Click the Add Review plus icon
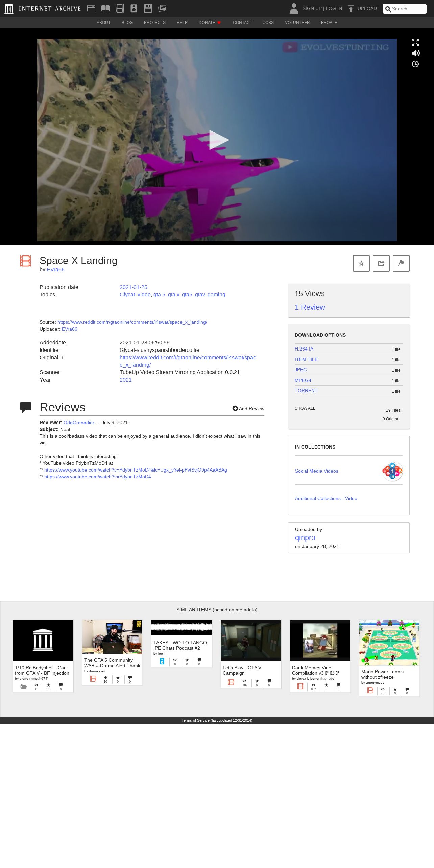 pos(235,408)
